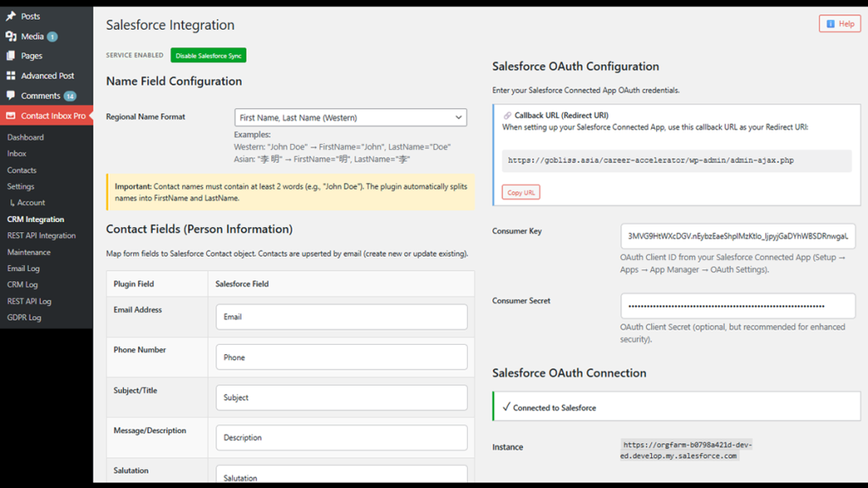Click inside the Consumer Key field
The image size is (868, 488).
737,236
